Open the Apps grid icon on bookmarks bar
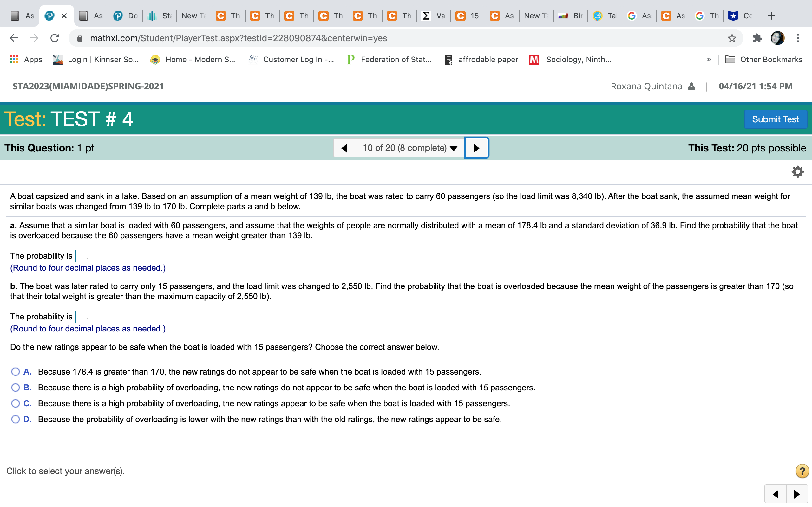Image resolution: width=812 pixels, height=507 pixels. pyautogui.click(x=14, y=59)
